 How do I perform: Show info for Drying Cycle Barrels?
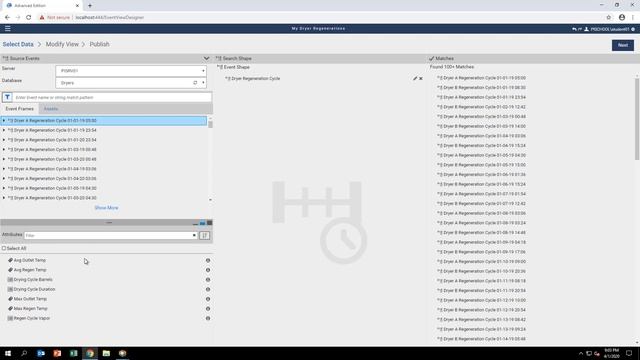208,280
